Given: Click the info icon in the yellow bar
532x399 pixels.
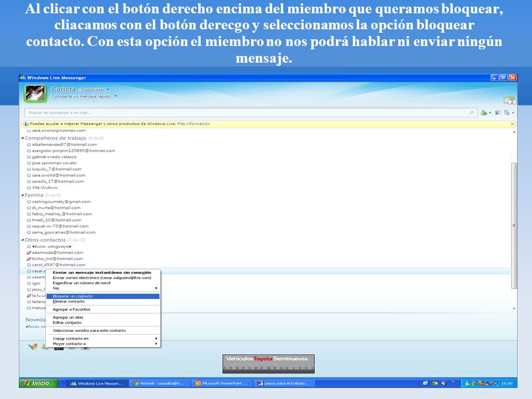Looking at the screenshot, I should [26, 124].
